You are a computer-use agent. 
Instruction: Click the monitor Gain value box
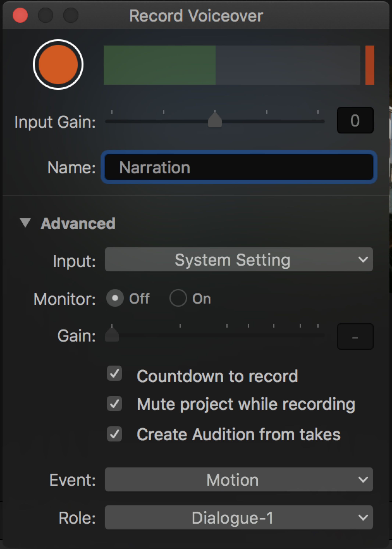355,337
